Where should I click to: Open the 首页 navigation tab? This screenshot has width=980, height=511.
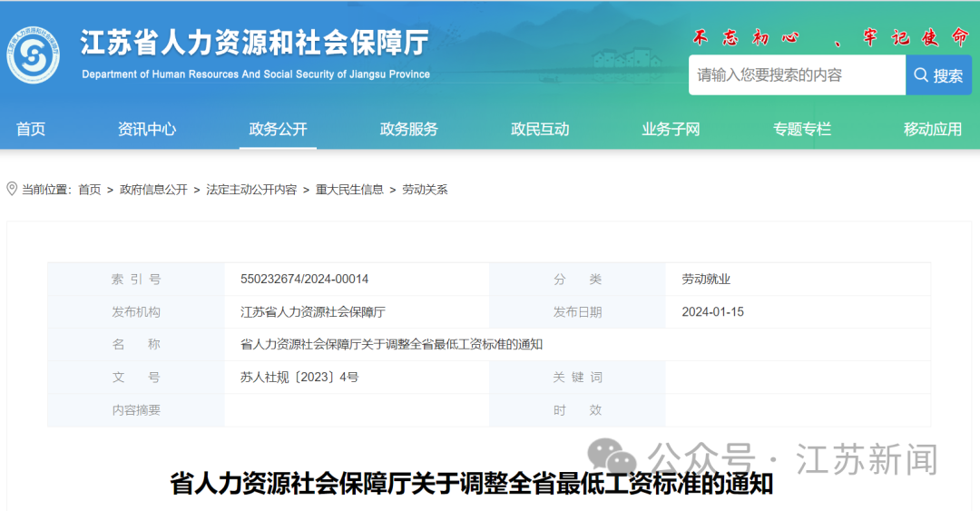31,130
